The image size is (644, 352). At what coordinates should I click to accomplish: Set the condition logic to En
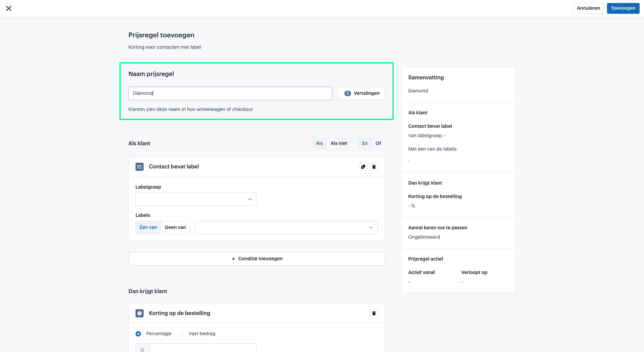point(365,144)
